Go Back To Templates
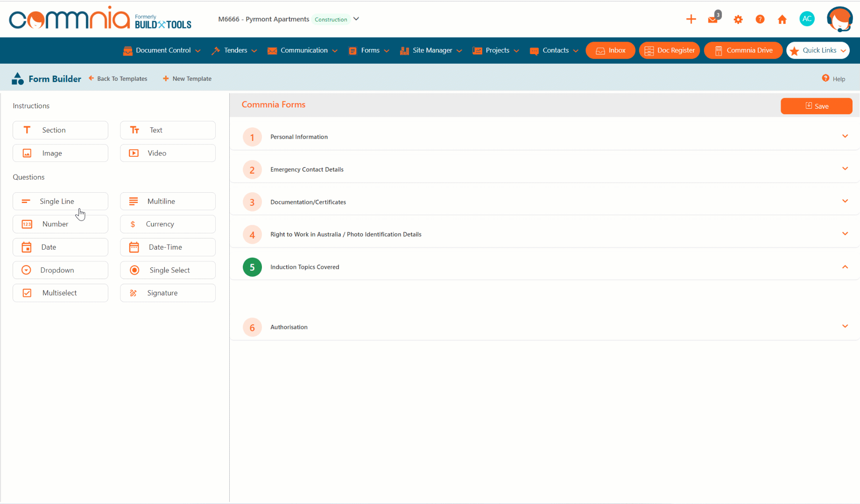Screen dimensions: 860x504 [x=118, y=78]
